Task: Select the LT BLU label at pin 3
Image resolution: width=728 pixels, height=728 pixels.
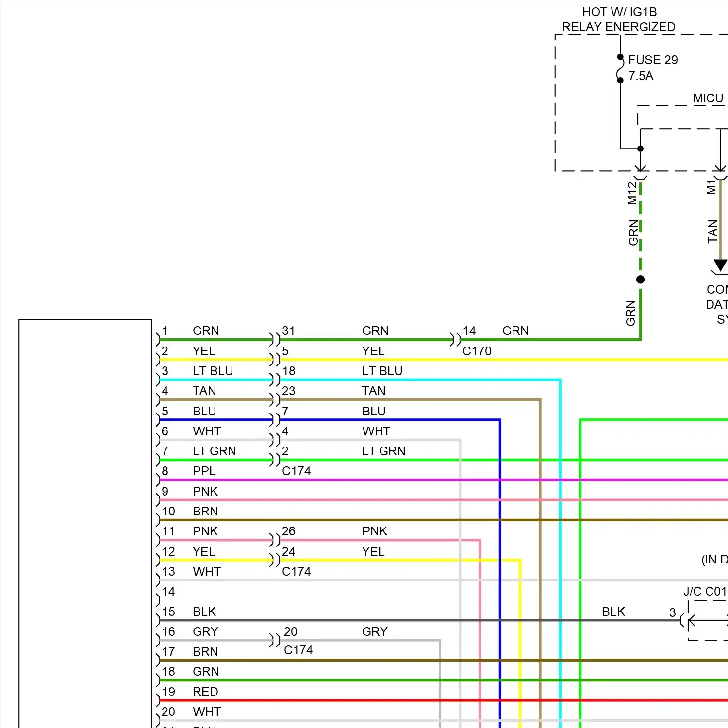Action: (x=213, y=371)
